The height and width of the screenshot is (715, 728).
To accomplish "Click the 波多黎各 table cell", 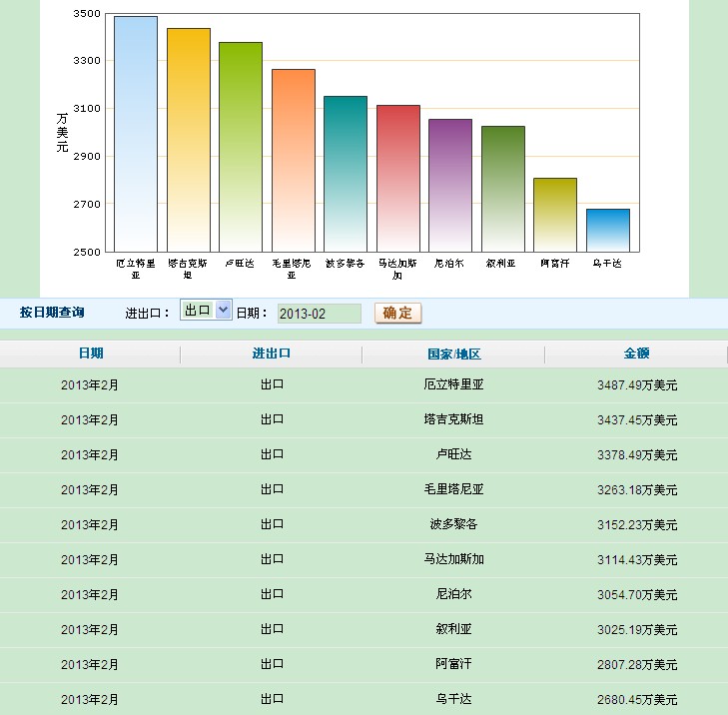I will tap(453, 524).
